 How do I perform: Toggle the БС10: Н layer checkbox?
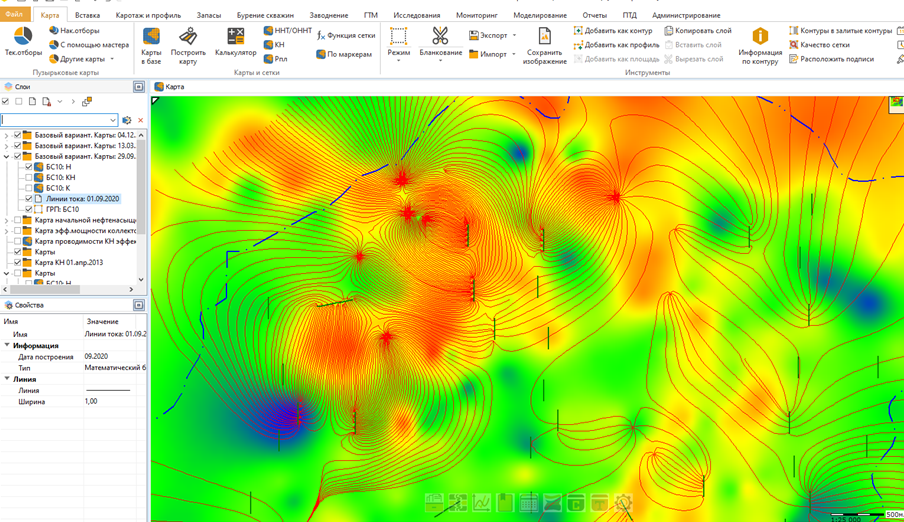point(29,167)
